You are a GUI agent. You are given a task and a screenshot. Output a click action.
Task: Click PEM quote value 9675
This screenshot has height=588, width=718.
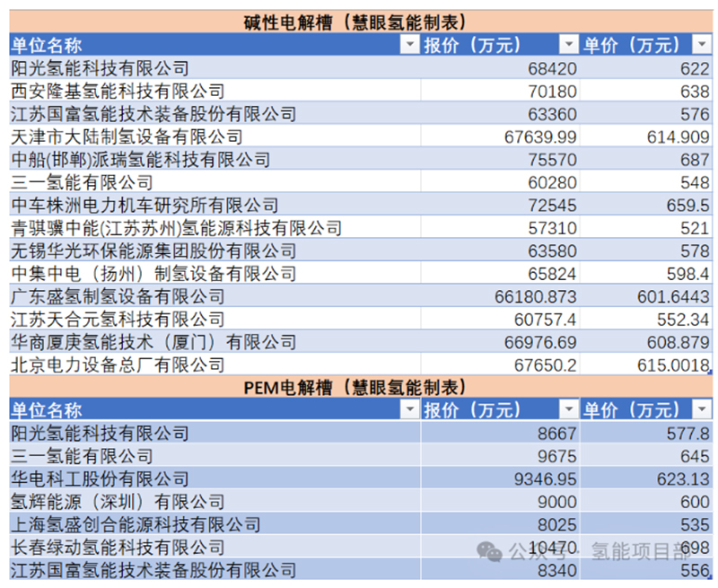click(x=556, y=457)
